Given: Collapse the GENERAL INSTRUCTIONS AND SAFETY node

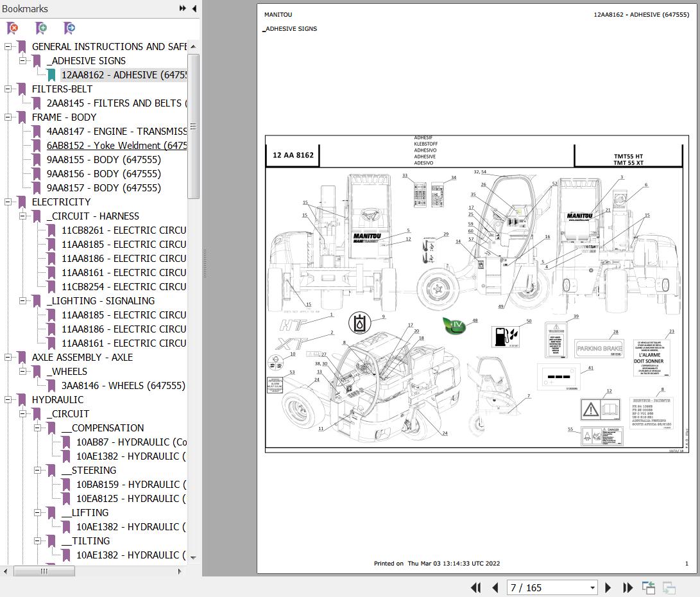Looking at the screenshot, I should (x=8, y=47).
